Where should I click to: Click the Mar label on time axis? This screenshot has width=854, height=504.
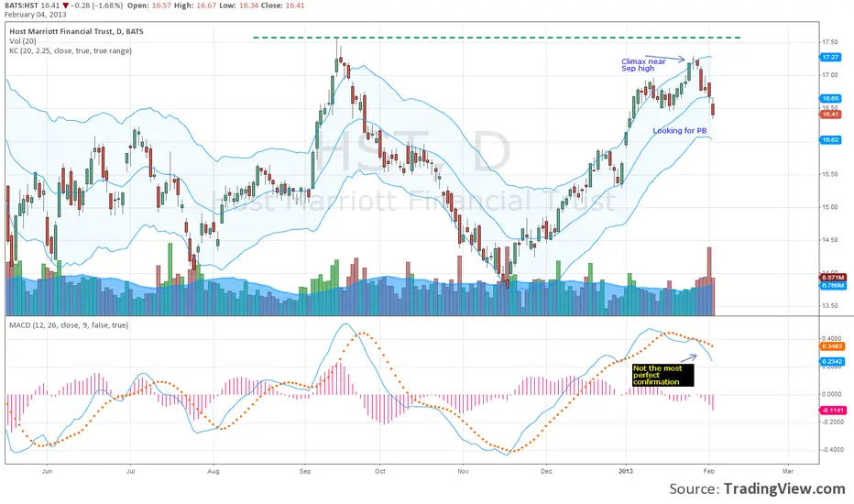click(787, 471)
